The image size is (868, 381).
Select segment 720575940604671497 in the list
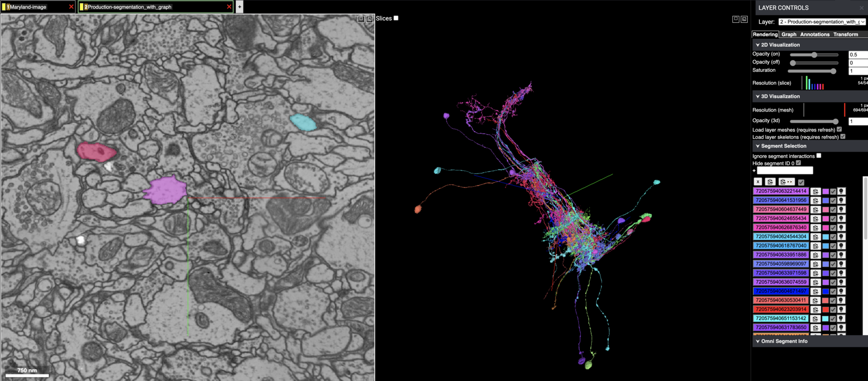(x=781, y=291)
